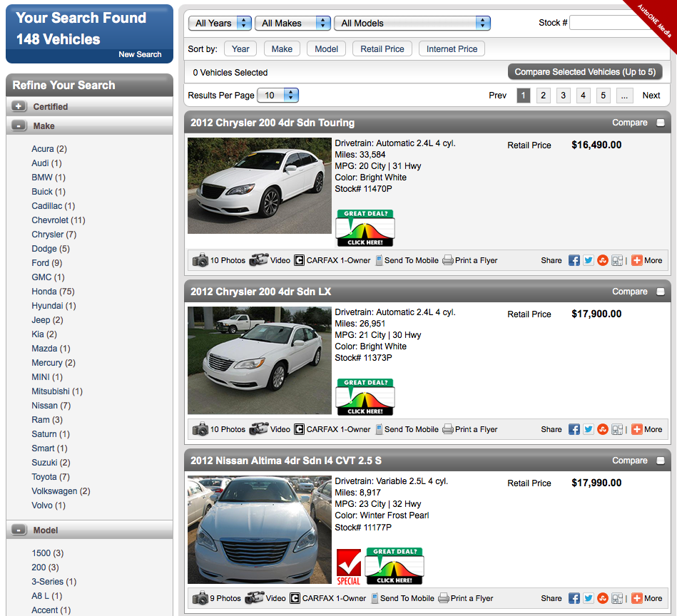Check Compare box for 2012 Chrysler 200 Touring
677x616 pixels.
661,123
